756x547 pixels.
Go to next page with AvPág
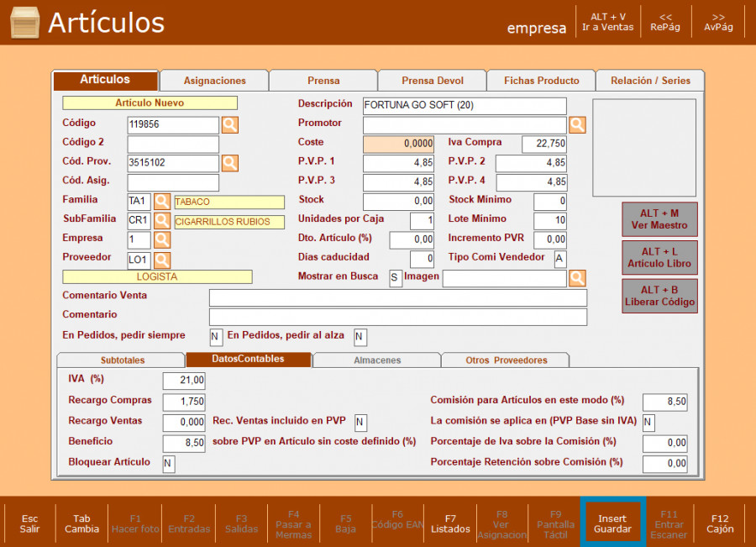(x=718, y=22)
